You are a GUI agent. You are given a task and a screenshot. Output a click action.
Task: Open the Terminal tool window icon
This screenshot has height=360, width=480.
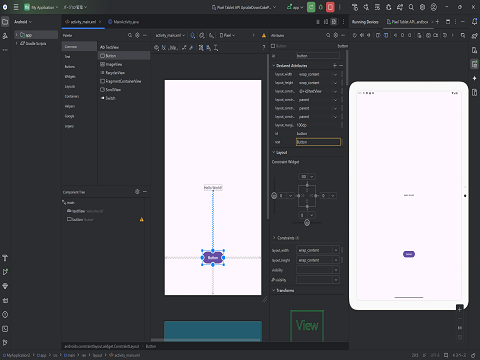click(x=5, y=329)
